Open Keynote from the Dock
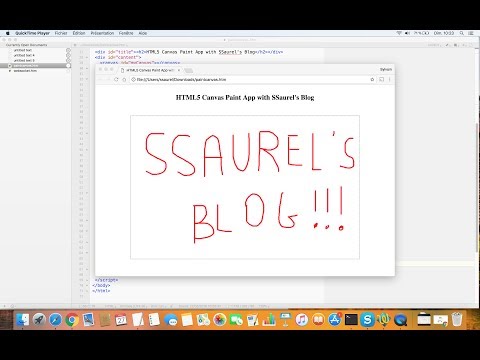 click(285, 320)
